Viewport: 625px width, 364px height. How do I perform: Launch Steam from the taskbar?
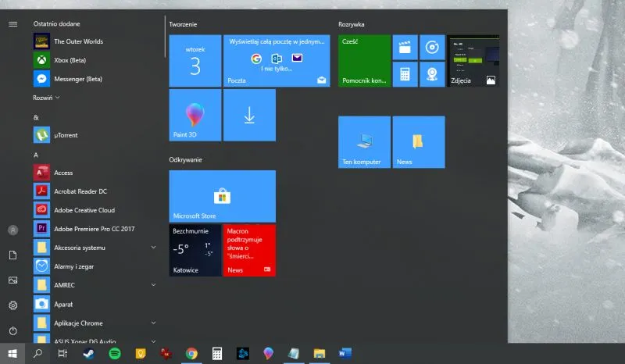coord(88,354)
